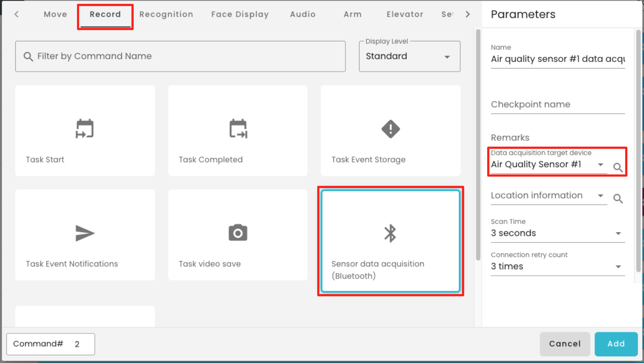Click the Task Start calendar icon

[x=85, y=129]
